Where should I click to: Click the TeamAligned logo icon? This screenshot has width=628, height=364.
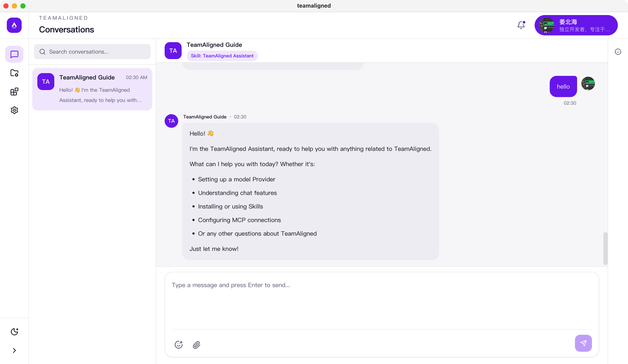14,25
